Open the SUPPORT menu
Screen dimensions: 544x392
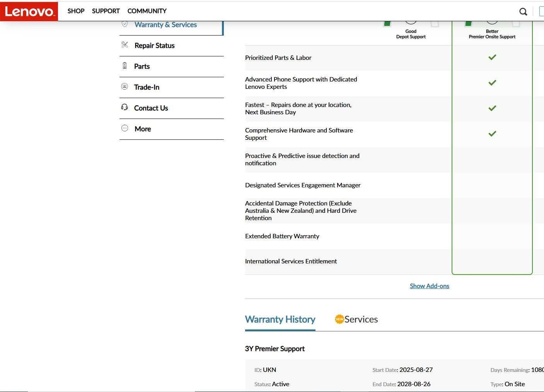point(106,11)
